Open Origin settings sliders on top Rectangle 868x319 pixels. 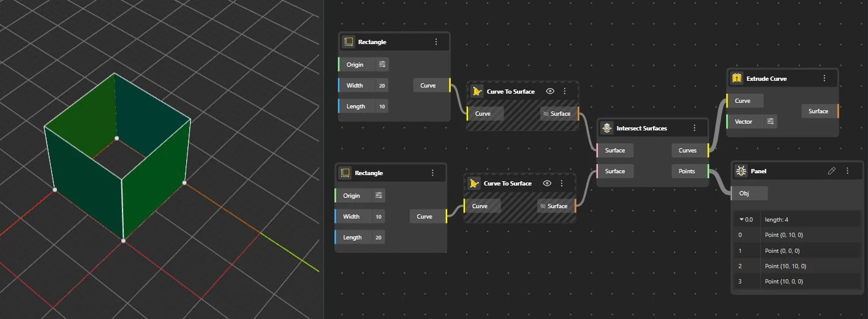click(382, 64)
